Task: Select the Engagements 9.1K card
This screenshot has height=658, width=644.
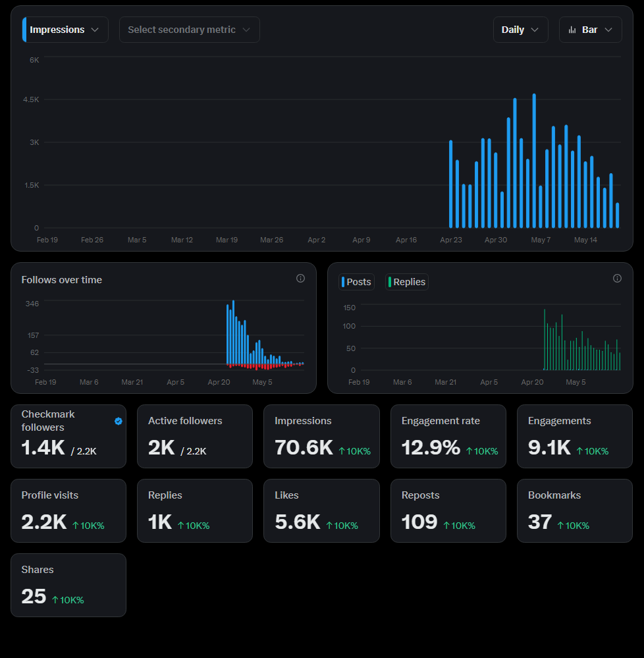Action: pyautogui.click(x=575, y=436)
